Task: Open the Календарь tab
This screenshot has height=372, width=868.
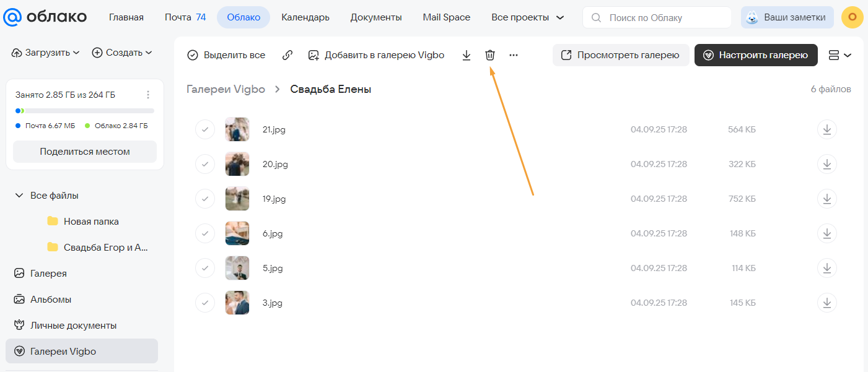Action: click(305, 17)
